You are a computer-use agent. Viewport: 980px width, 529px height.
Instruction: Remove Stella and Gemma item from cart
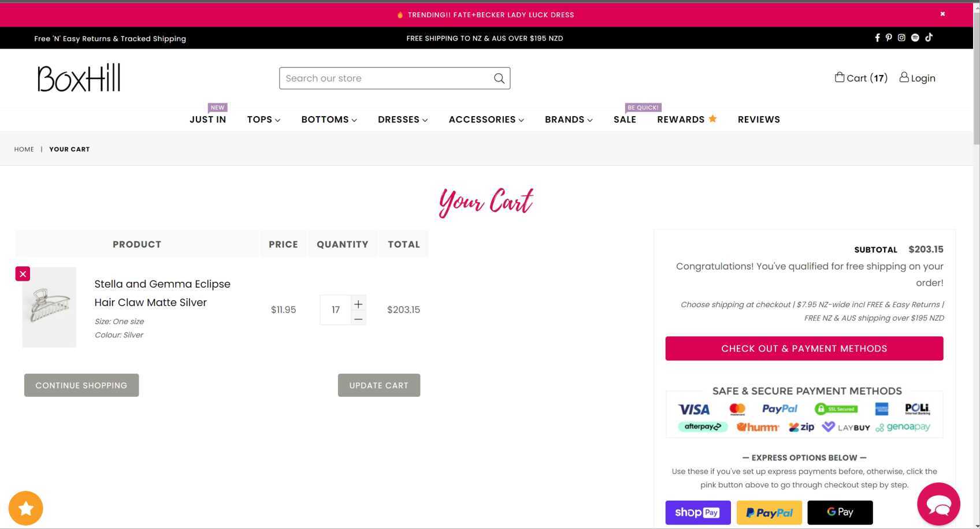coord(23,273)
